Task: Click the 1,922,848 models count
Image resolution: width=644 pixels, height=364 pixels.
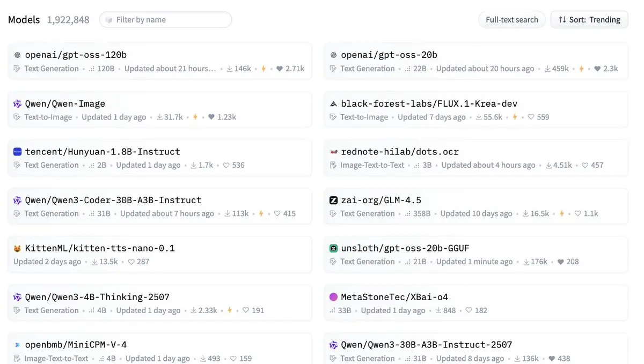Action: [68, 20]
